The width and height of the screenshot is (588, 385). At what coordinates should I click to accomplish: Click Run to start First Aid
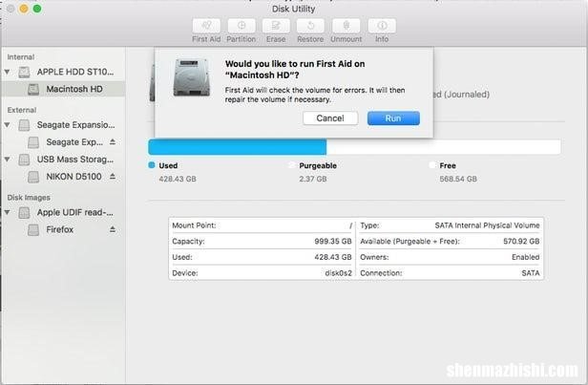392,118
